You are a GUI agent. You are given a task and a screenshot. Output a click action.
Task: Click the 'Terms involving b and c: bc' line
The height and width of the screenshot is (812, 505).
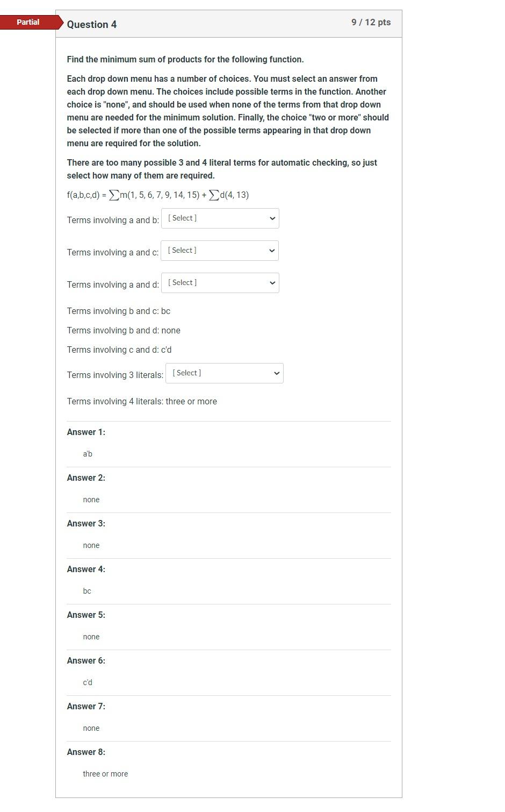pos(118,311)
